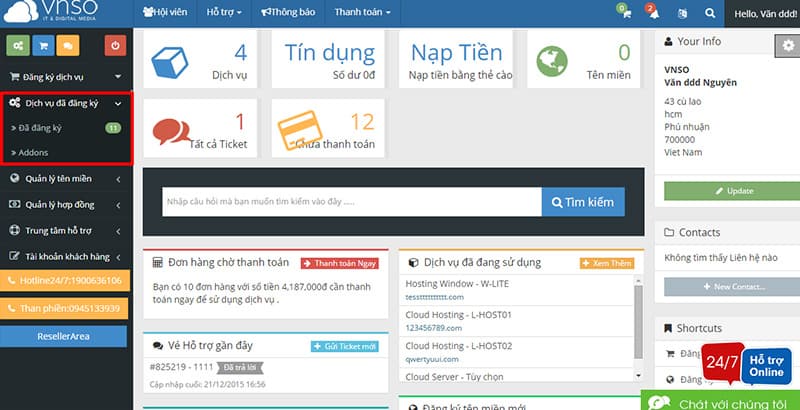Click Than phiền:0945133939 button
This screenshot has height=410, width=800.
click(x=64, y=309)
